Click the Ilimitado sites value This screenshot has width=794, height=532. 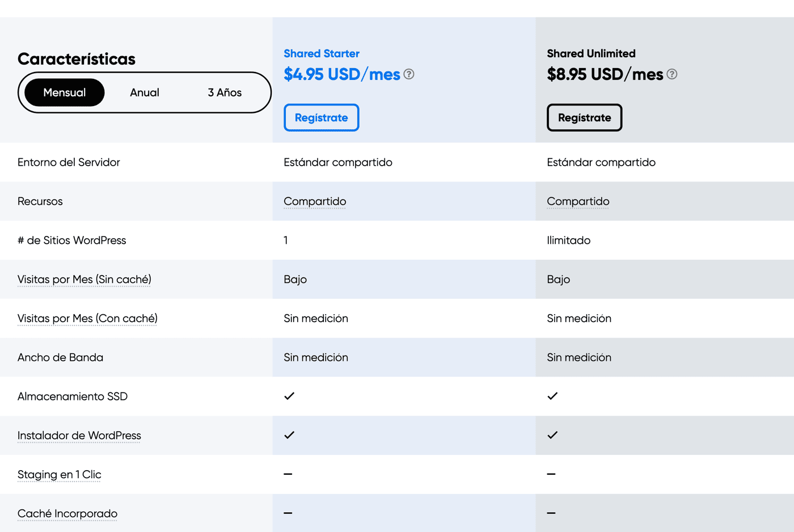(x=569, y=240)
